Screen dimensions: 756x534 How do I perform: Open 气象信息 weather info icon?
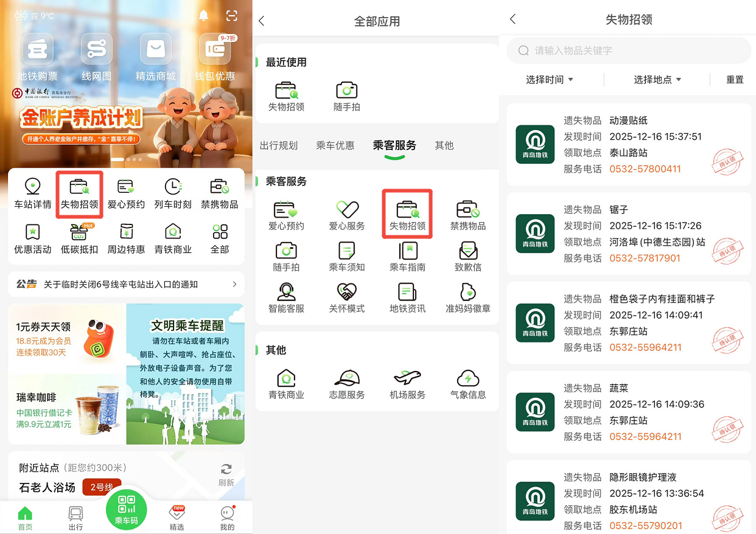click(467, 384)
